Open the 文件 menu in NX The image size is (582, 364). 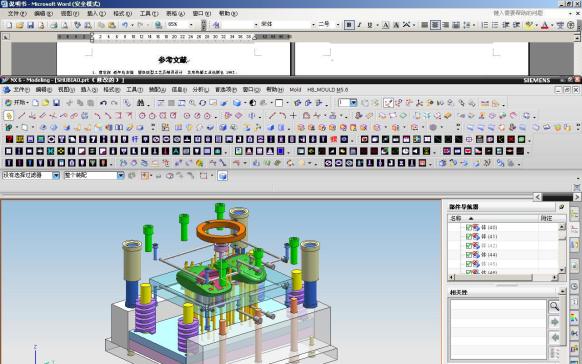(x=21, y=90)
